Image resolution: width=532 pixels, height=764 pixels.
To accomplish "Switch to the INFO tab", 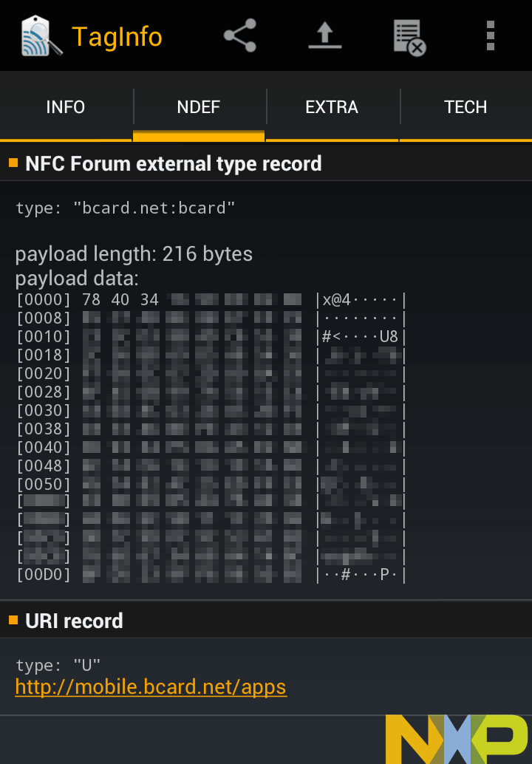I will 65,107.
